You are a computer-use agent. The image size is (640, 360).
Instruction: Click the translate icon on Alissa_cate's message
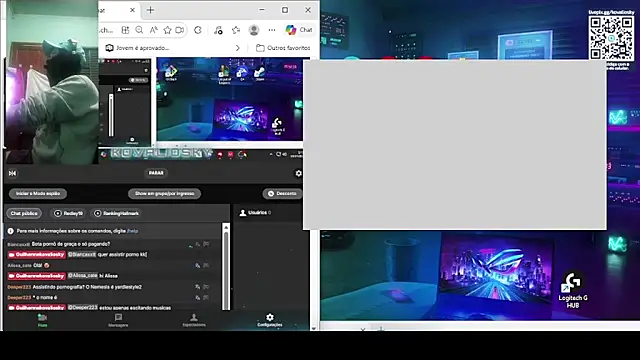pos(198,265)
